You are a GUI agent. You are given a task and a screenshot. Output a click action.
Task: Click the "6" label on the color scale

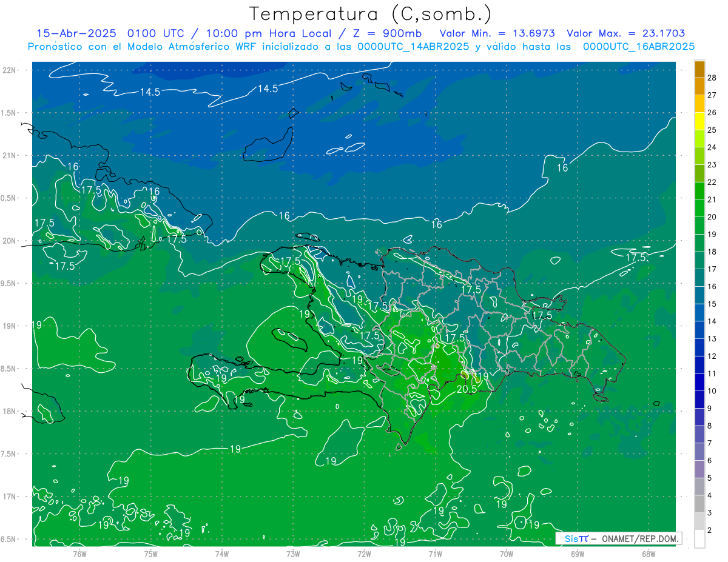point(710,461)
